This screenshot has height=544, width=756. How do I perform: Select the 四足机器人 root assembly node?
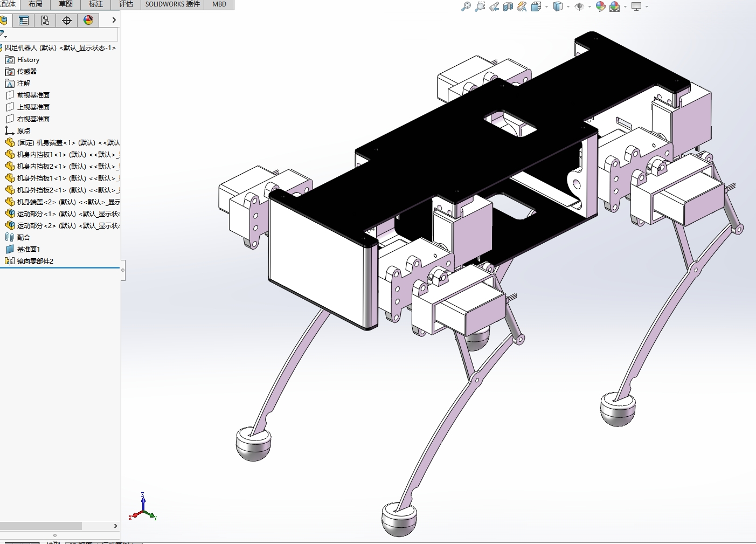click(60, 48)
